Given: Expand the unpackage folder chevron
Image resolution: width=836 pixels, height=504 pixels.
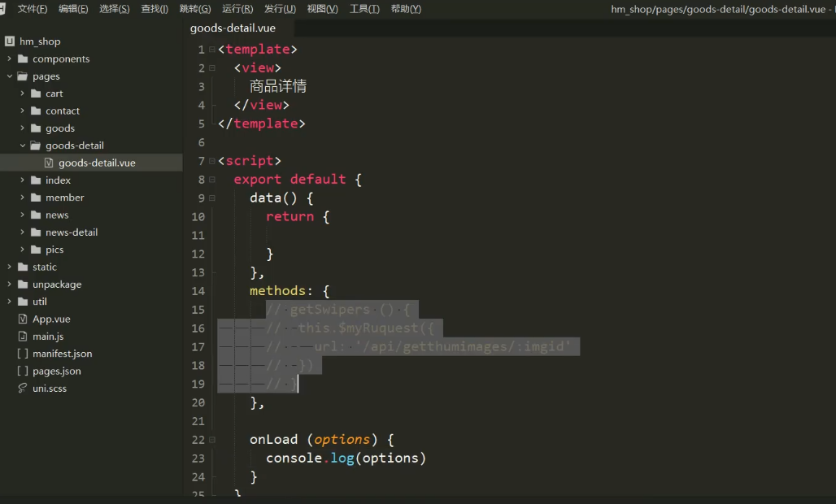Looking at the screenshot, I should tap(9, 284).
